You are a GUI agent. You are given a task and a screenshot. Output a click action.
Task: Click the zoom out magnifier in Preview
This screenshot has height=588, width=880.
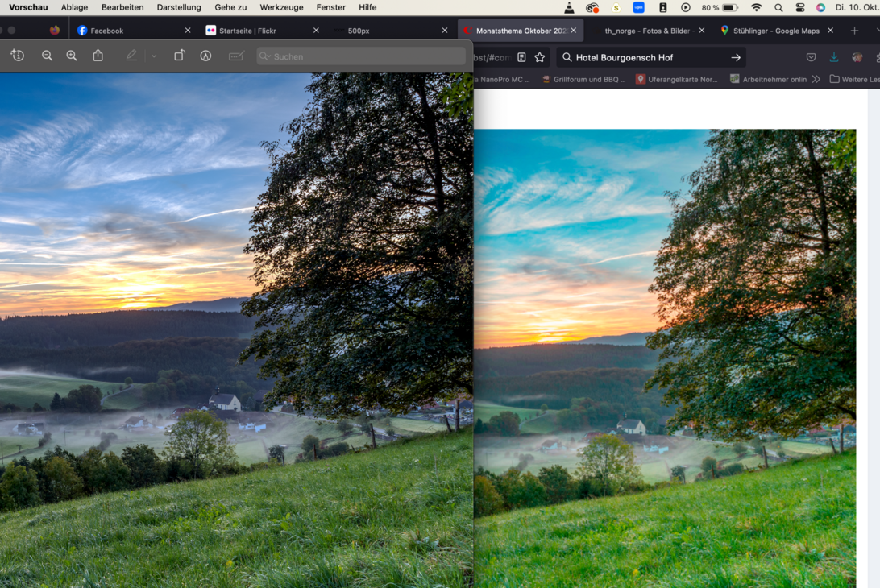point(47,56)
